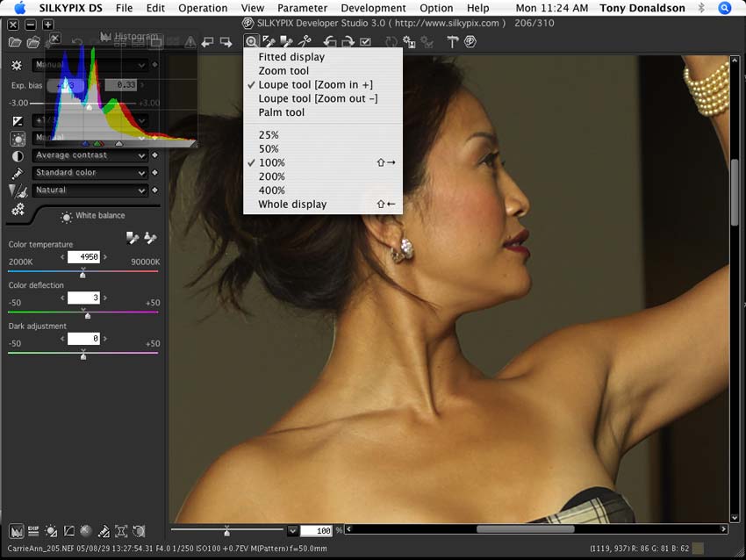Expand the Average contrast dropdown
The width and height of the screenshot is (746, 560).
(x=141, y=156)
